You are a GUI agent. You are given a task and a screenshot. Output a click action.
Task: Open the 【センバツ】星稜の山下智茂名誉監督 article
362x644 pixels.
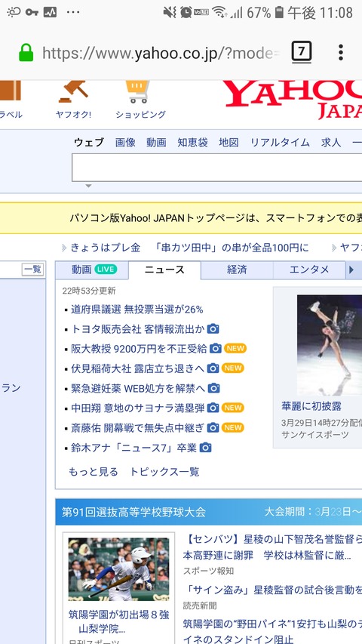click(x=272, y=547)
